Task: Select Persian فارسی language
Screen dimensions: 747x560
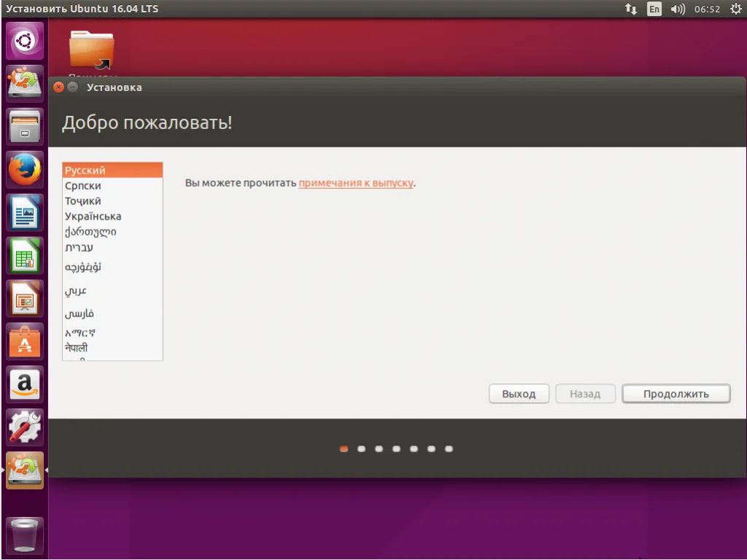Action: [112, 314]
